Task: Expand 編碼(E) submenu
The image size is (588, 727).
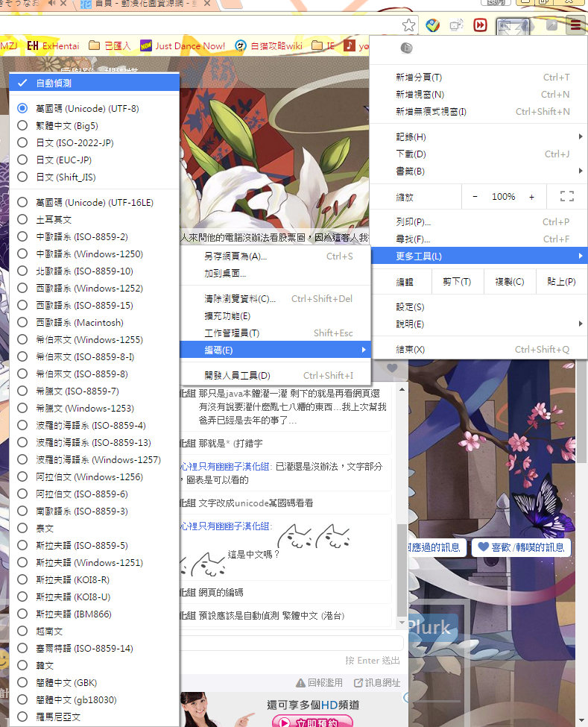Action: click(x=275, y=350)
